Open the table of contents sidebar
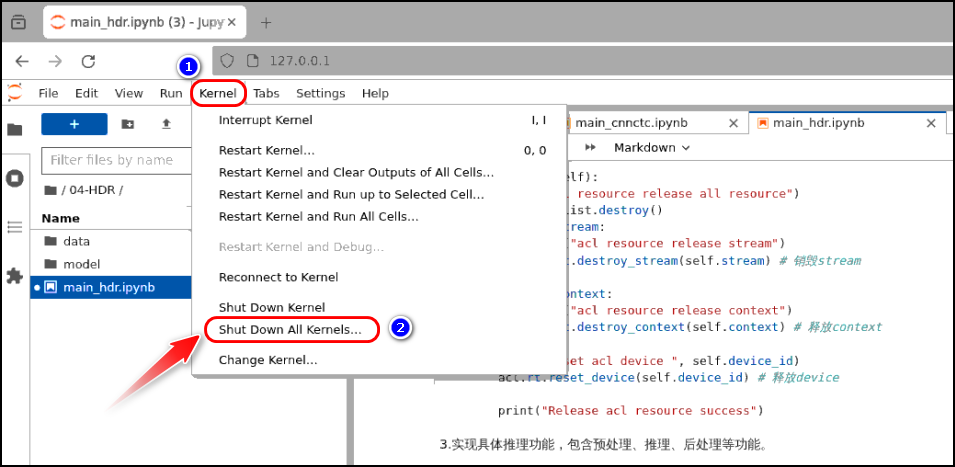Image resolution: width=955 pixels, height=467 pixels. (15, 227)
